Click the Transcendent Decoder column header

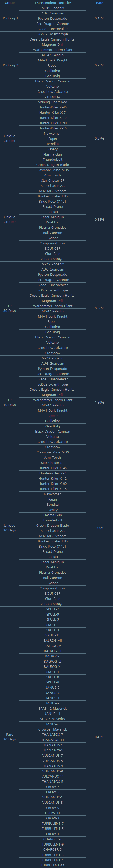coord(53,3)
